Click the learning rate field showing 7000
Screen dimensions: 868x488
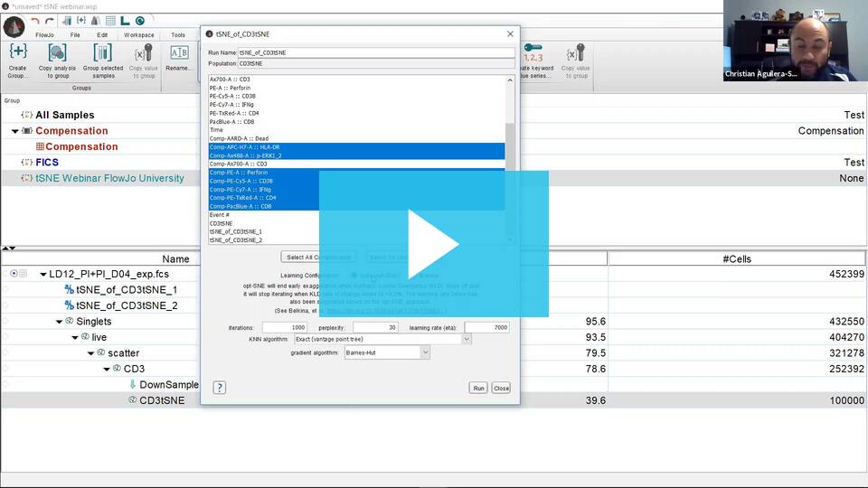[x=486, y=327]
